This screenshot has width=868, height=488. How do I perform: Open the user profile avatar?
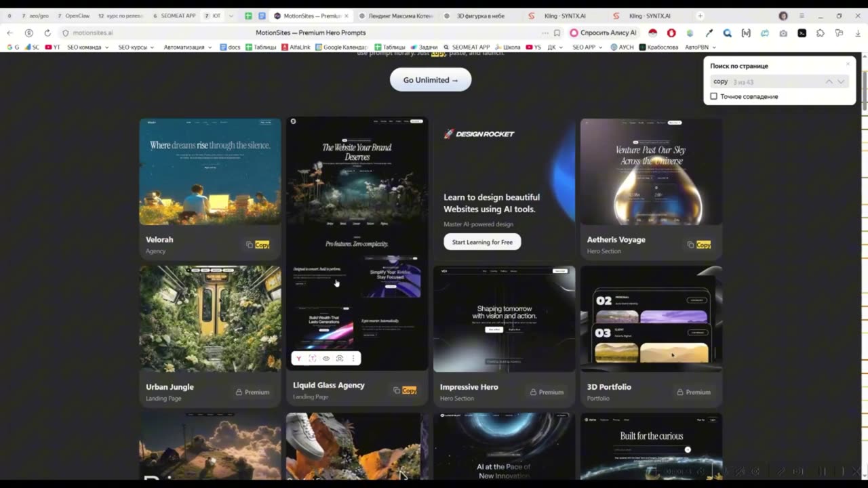click(x=783, y=16)
